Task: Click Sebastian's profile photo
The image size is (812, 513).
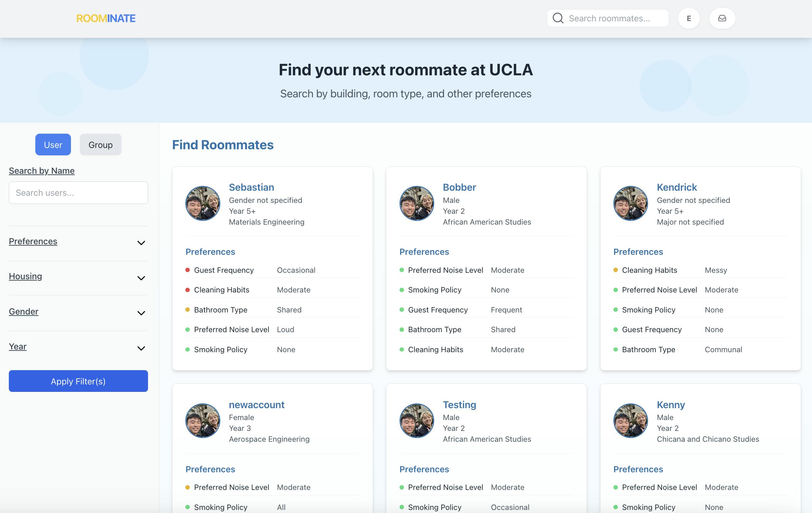Action: 203,203
